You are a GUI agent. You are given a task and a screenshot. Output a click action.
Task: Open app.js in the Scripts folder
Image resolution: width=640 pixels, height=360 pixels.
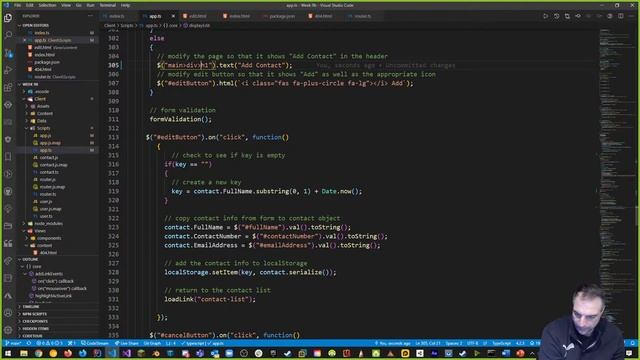point(45,136)
